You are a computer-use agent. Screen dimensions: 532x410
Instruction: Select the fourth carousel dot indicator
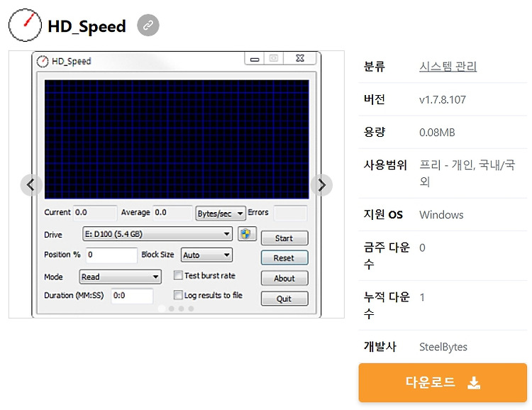191,309
